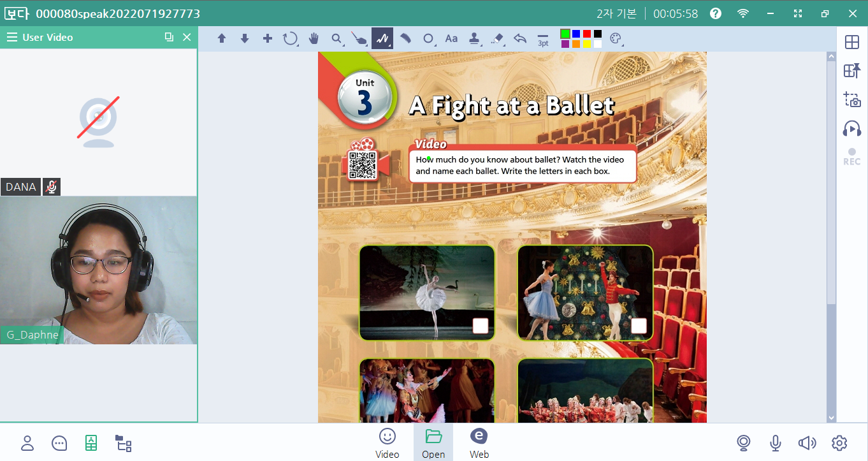The image size is (868, 461).
Task: Close the User Video panel
Action: pyautogui.click(x=187, y=37)
